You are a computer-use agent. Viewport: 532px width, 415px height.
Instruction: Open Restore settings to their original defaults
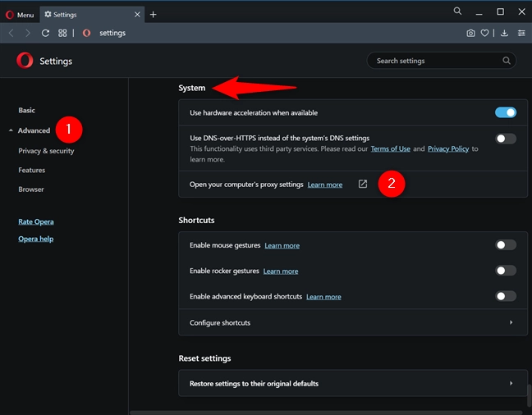[353, 384]
